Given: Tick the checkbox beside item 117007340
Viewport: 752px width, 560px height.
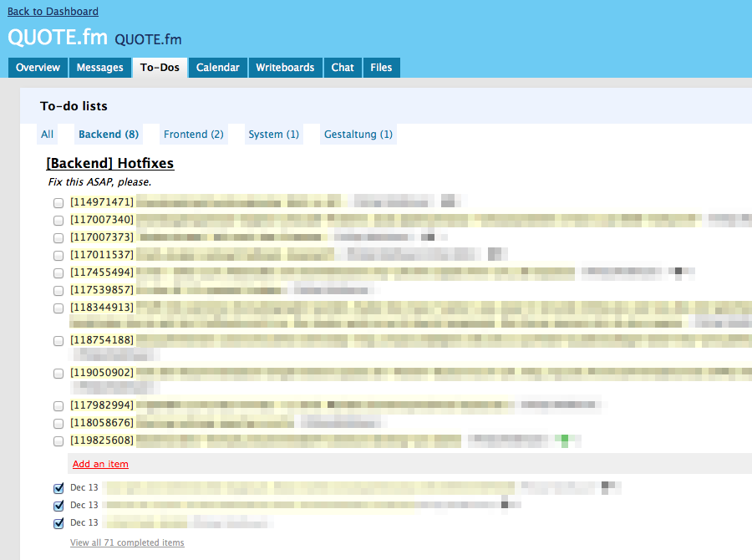Looking at the screenshot, I should (58, 220).
